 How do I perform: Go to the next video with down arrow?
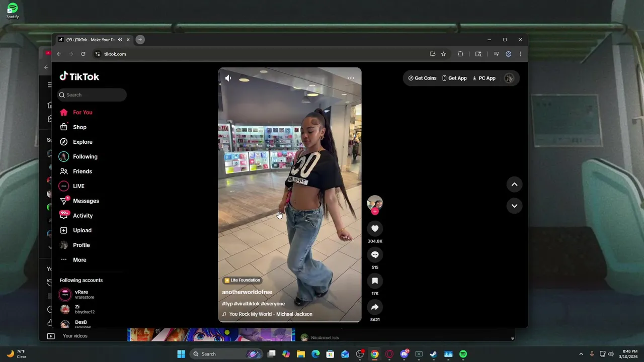point(514,206)
